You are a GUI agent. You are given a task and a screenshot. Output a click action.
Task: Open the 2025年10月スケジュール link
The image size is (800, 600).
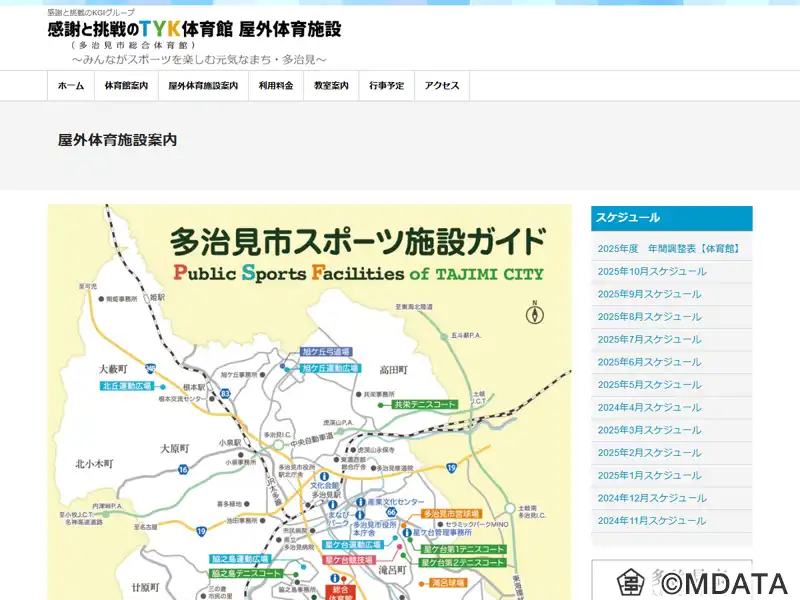pyautogui.click(x=652, y=271)
